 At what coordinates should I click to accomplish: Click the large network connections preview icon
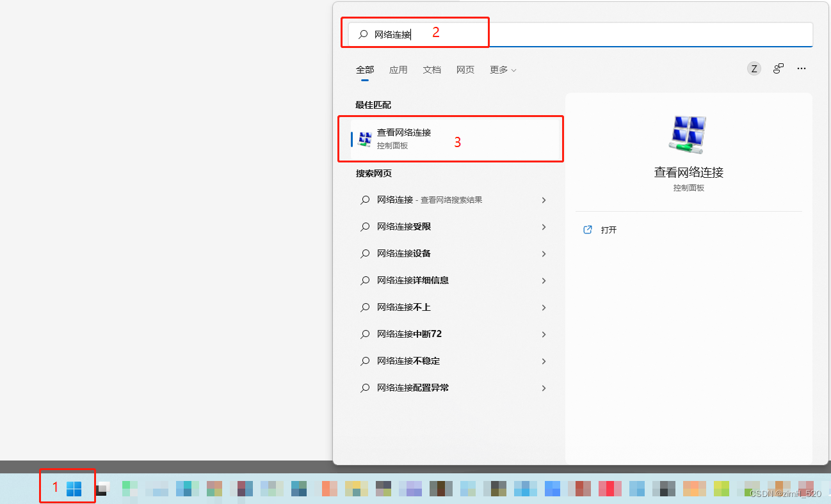(688, 134)
